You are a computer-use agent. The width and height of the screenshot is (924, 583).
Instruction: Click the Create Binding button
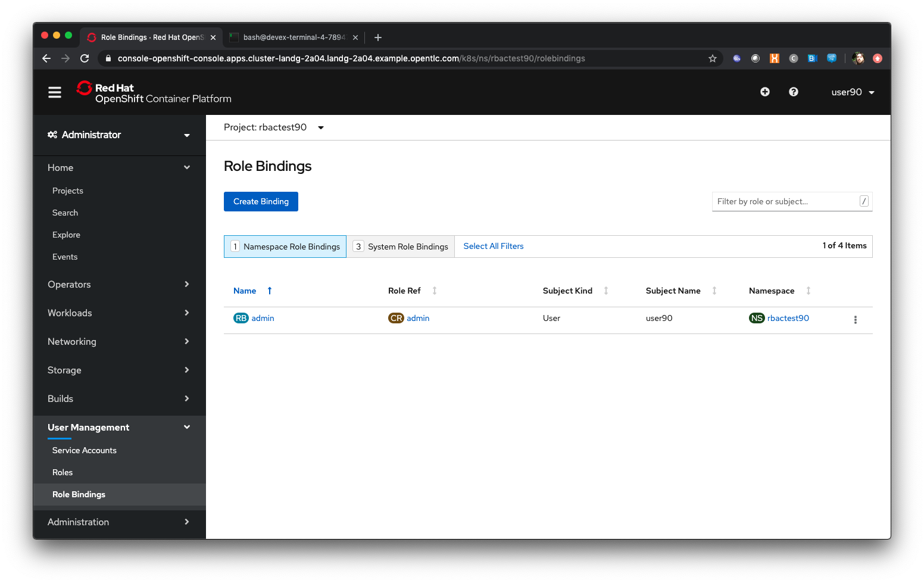point(261,201)
